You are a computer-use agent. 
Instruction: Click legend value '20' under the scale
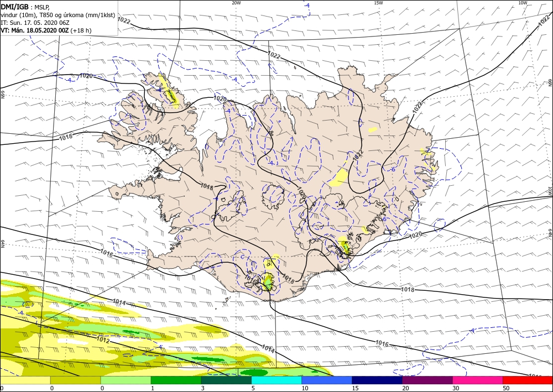[x=405, y=388]
